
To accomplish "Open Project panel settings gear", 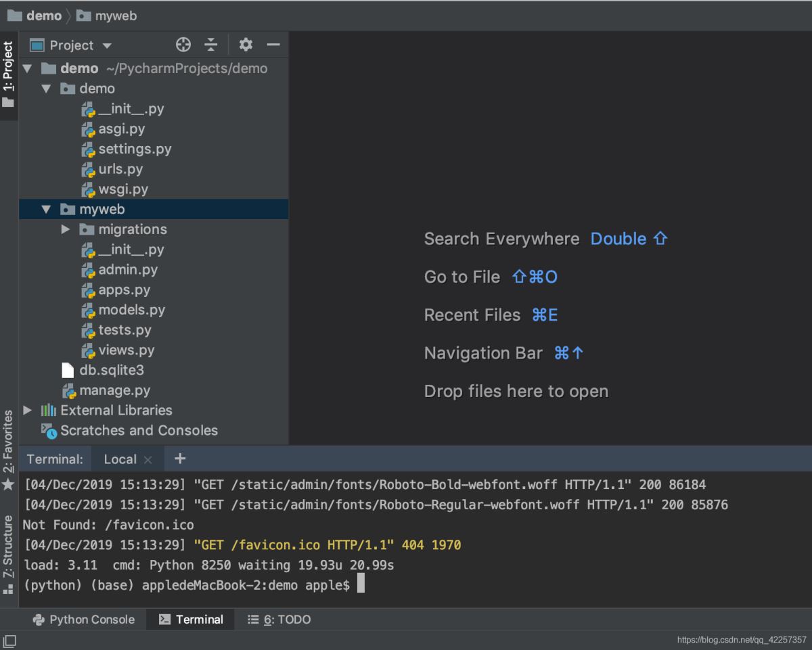I will [x=246, y=45].
